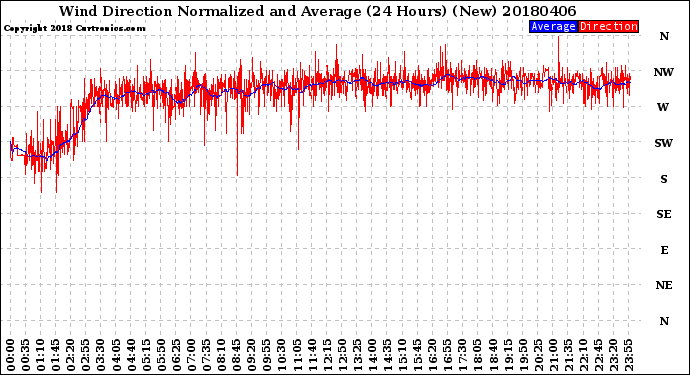Viewport: 690px width, 375px height.
Task: Click the 15:10 time label
Action: pos(403,355)
